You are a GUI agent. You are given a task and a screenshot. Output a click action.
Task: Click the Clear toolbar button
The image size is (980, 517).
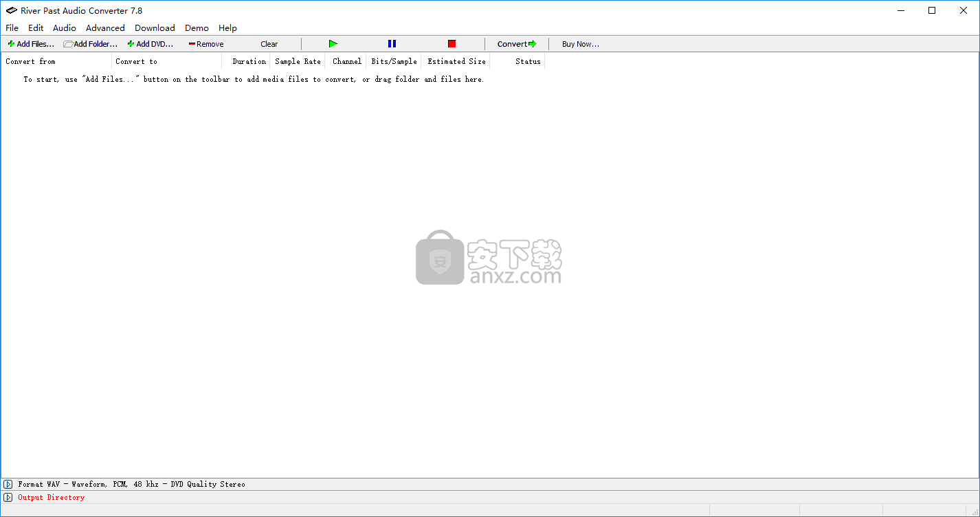[269, 44]
